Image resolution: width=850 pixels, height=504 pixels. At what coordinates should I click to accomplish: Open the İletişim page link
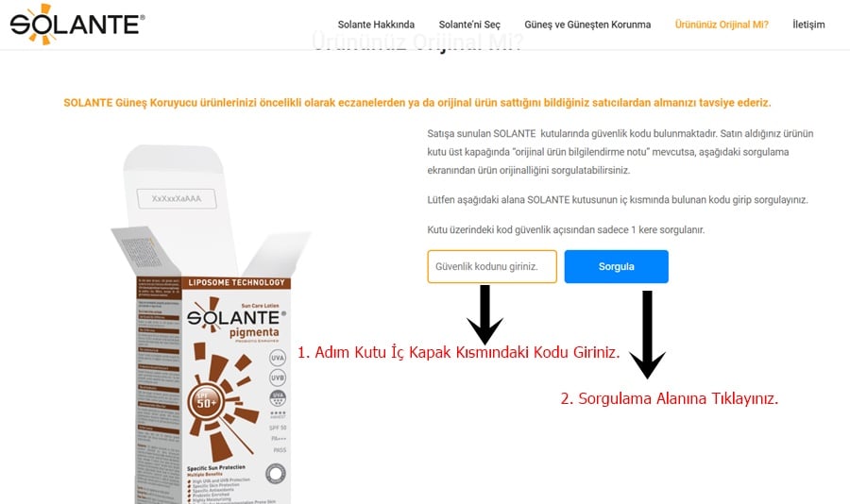click(x=808, y=25)
